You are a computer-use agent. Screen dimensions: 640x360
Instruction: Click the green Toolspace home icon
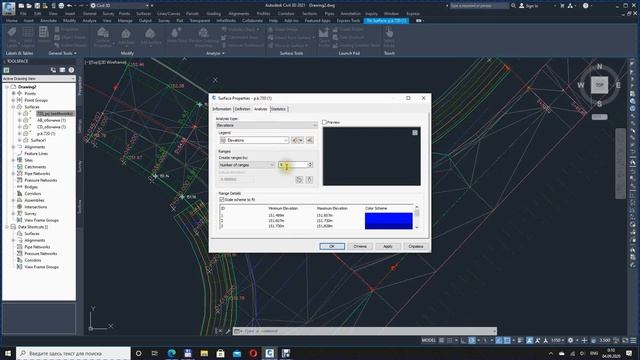tap(6, 70)
